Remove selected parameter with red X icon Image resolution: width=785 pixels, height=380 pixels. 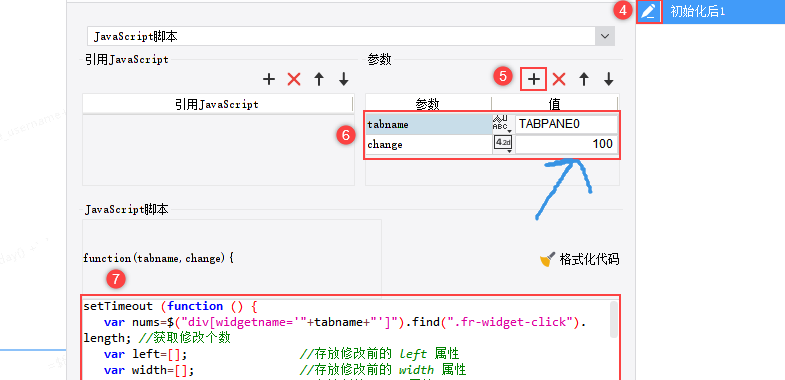tap(559, 79)
